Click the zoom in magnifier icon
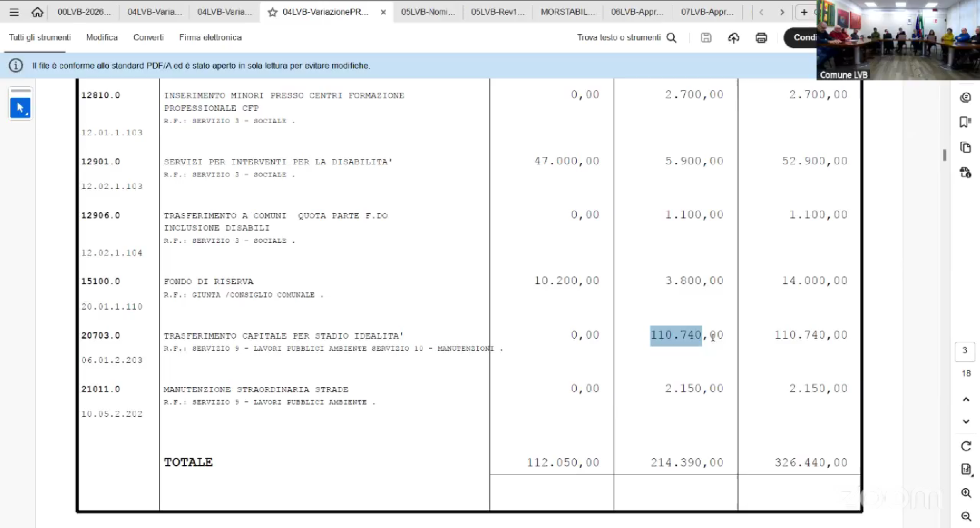This screenshot has height=528, width=980. tap(966, 493)
